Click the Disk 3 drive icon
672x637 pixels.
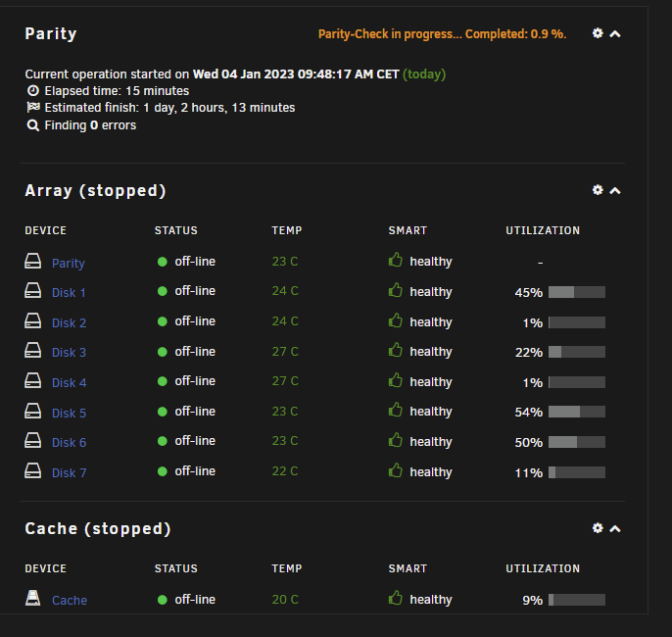33,350
